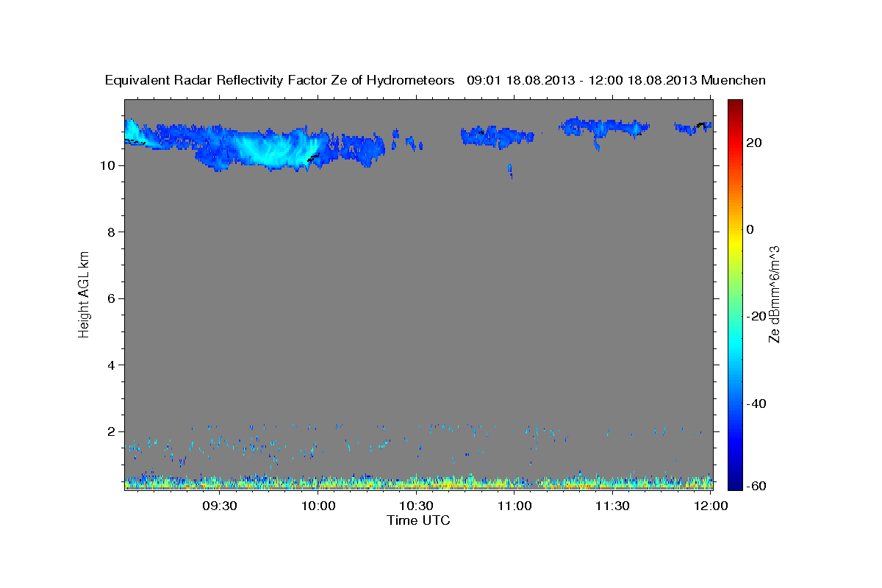Click the '11:30' time tick label
Image resolution: width=882 pixels, height=588 pixels.
tap(612, 506)
